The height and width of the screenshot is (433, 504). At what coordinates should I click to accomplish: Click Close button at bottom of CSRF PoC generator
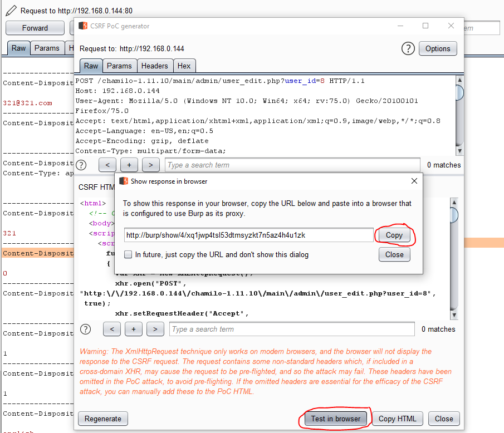(x=444, y=419)
